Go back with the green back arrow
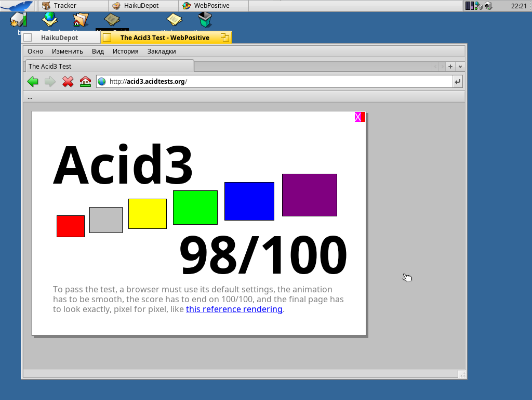The height and width of the screenshot is (400, 532). coord(33,82)
